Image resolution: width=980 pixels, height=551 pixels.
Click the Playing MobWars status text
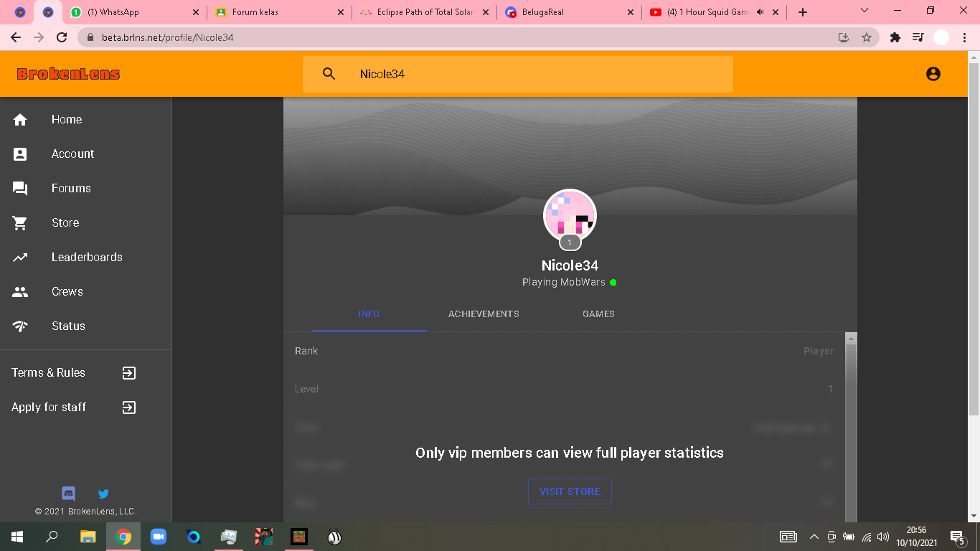(564, 283)
